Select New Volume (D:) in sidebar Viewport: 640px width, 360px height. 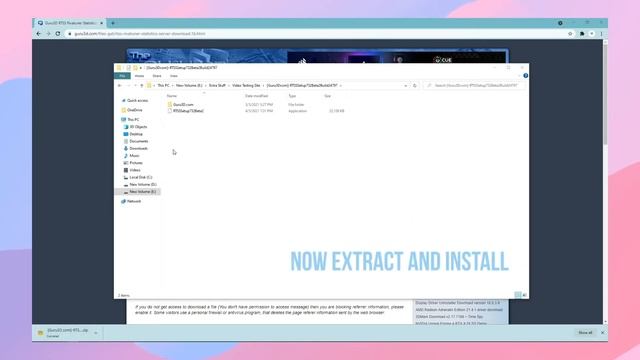[x=142, y=184]
